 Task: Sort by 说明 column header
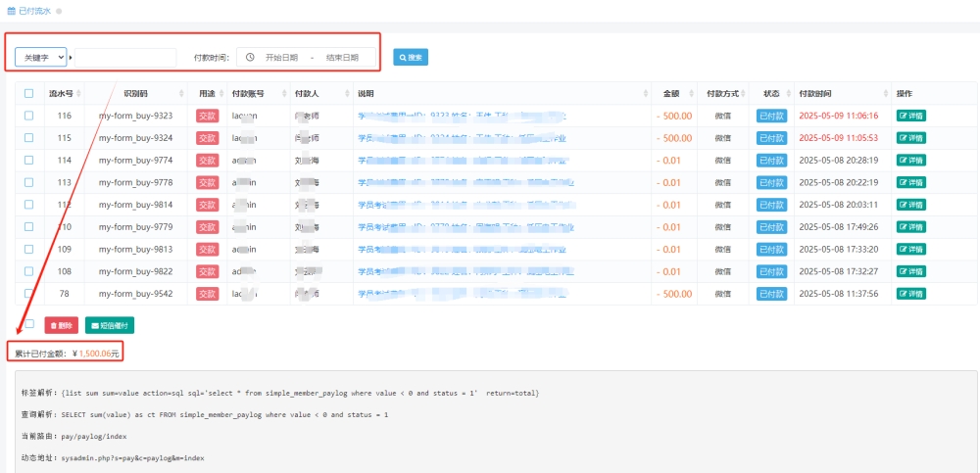click(x=502, y=94)
